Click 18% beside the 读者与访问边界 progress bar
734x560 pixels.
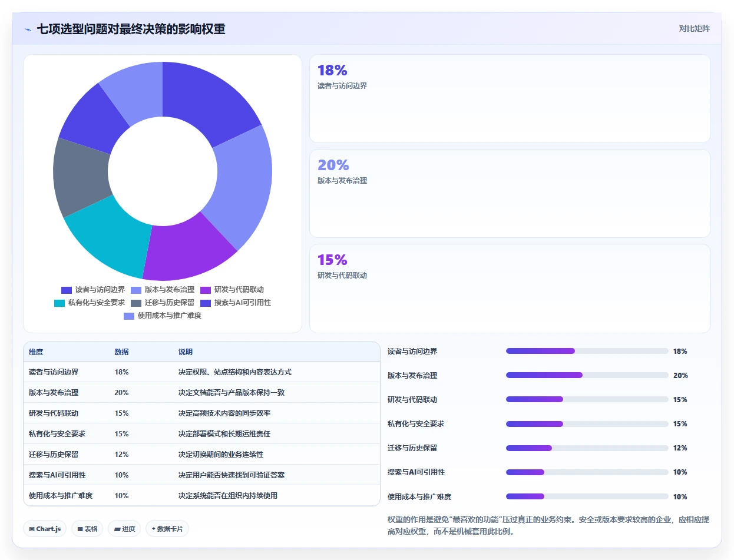point(680,352)
